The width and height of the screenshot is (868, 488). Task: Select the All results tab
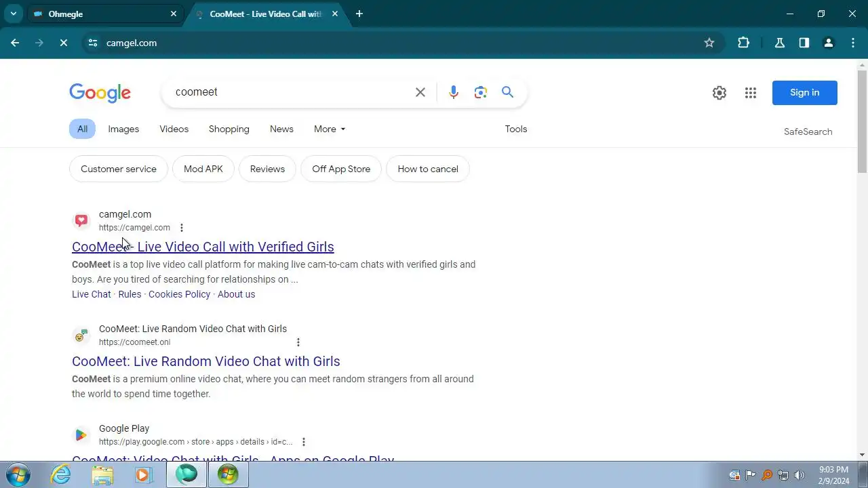click(x=82, y=129)
